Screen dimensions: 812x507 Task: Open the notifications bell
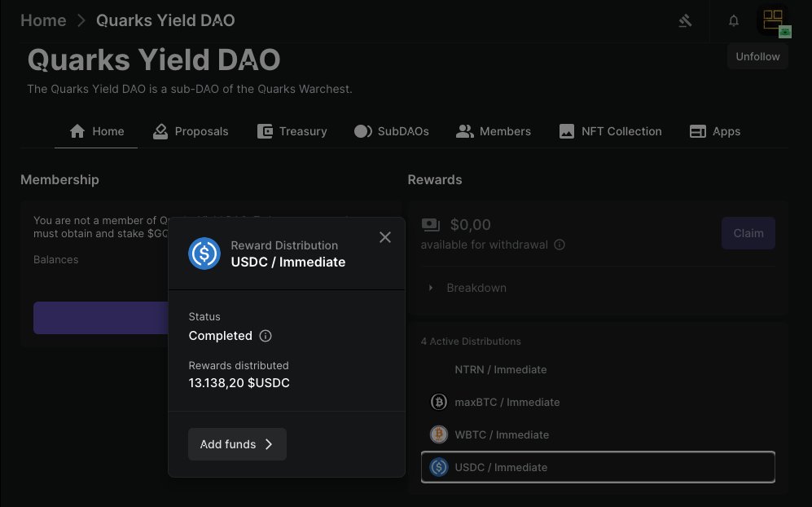tap(733, 20)
